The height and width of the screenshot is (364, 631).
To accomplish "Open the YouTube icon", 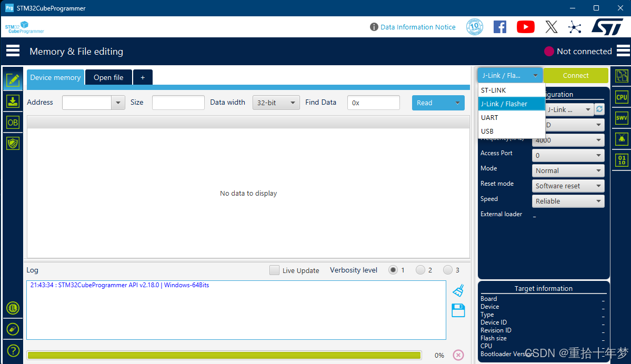I will 526,27.
